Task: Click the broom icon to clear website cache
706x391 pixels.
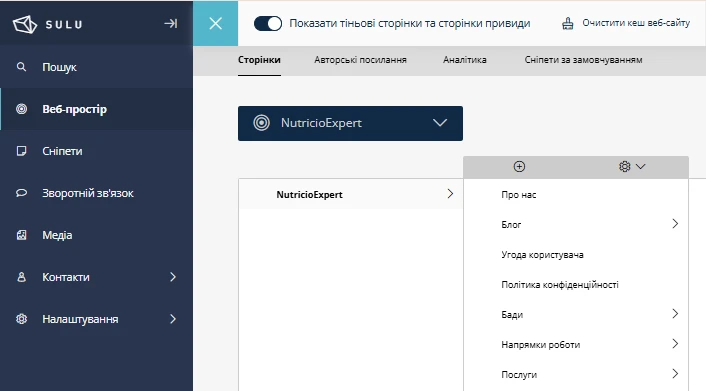Action: coord(568,23)
